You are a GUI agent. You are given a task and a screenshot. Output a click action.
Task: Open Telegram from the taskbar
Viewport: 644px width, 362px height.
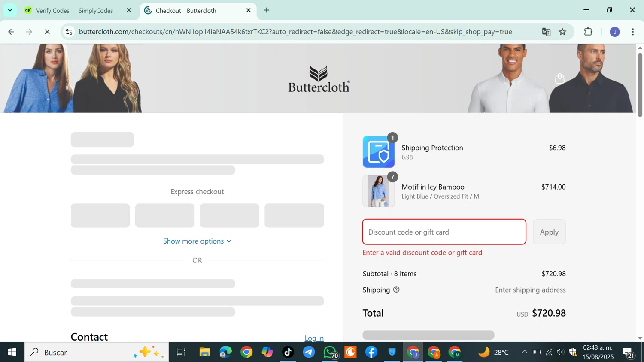(x=309, y=352)
